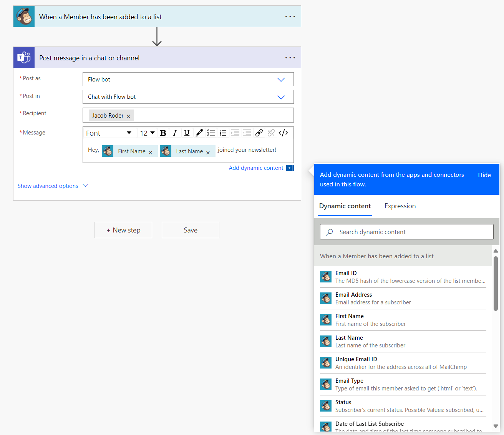504x435 pixels.
Task: Open the Post as dropdown
Action: coord(188,79)
